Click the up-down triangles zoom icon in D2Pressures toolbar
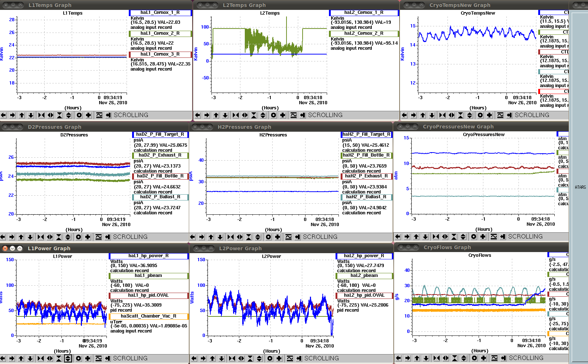This screenshot has height=364, width=588. pos(68,237)
